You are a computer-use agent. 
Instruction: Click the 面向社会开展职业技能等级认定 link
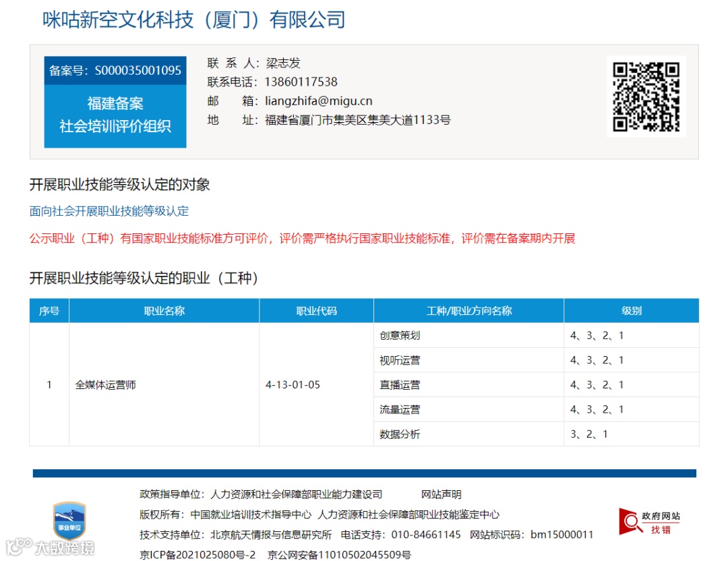[x=109, y=211]
